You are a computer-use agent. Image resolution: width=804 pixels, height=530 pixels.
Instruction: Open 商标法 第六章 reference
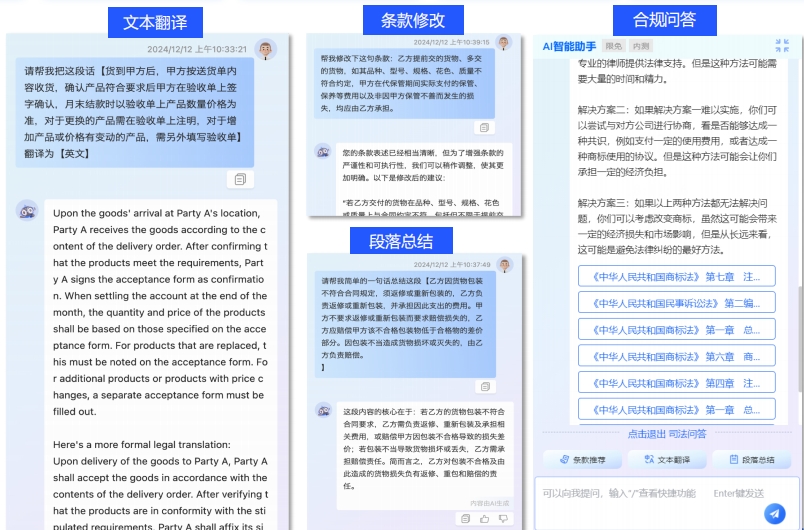676,356
